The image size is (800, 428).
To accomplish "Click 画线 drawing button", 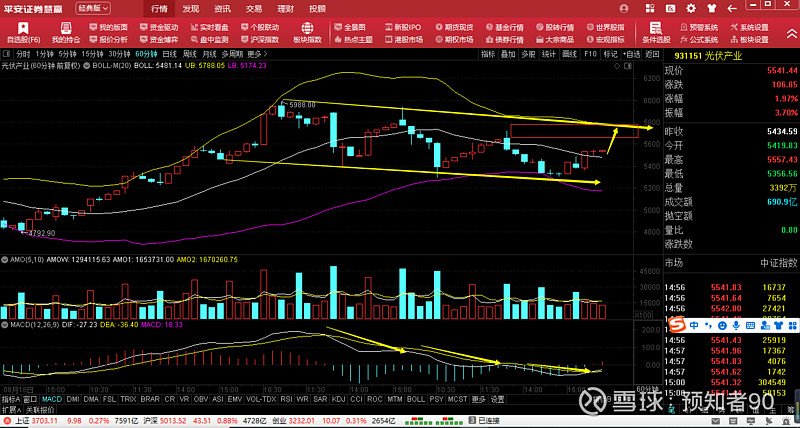I will [x=569, y=54].
